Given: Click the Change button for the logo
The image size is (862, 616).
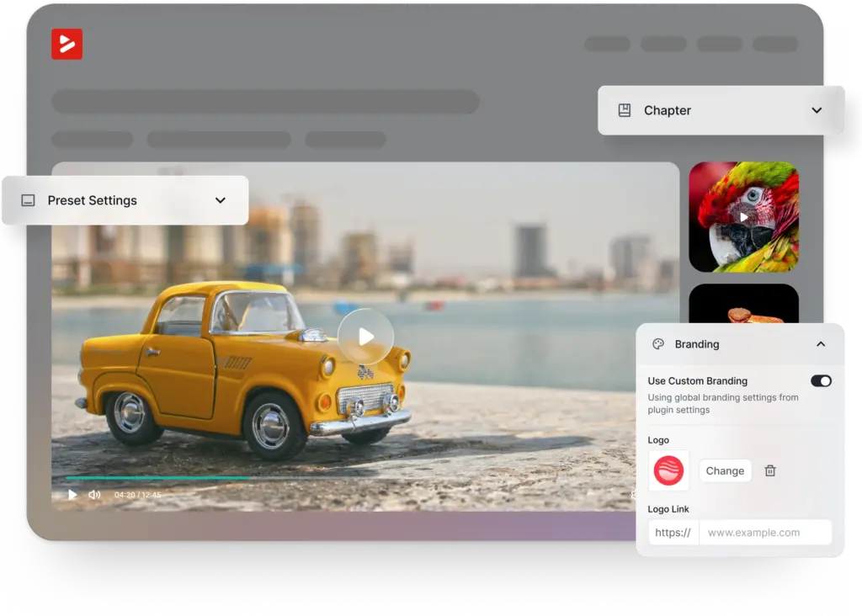Looking at the screenshot, I should pos(725,470).
